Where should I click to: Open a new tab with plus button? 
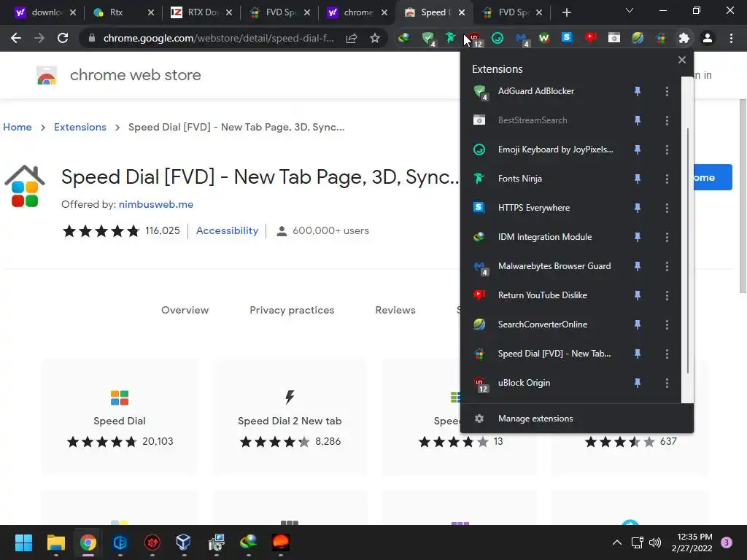pos(566,12)
